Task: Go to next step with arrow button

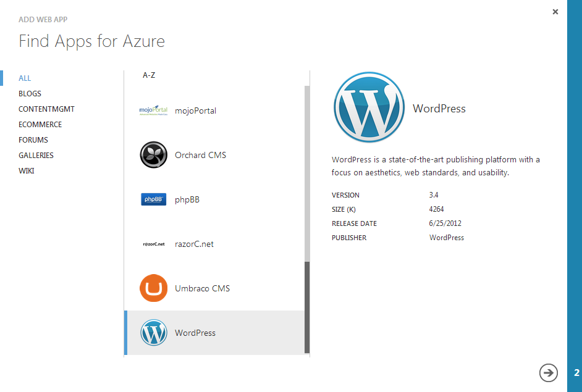Action: [548, 372]
